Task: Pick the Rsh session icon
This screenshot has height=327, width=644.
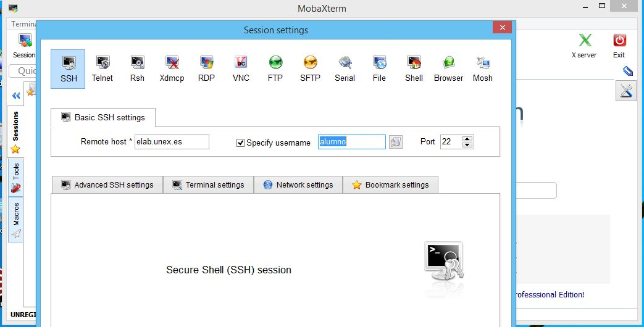Action: [137, 68]
